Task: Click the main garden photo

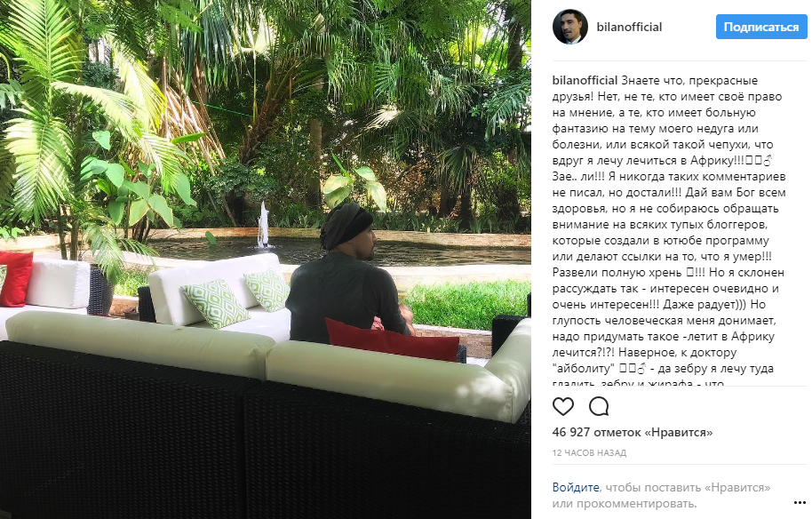Action: (265, 259)
